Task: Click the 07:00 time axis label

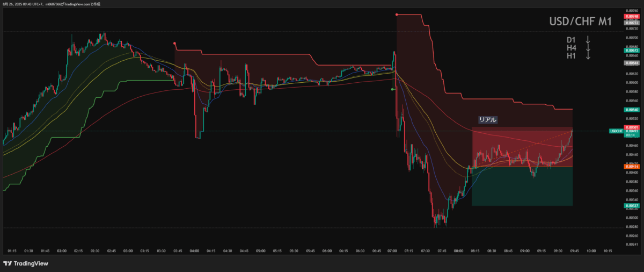Action: 392,250
